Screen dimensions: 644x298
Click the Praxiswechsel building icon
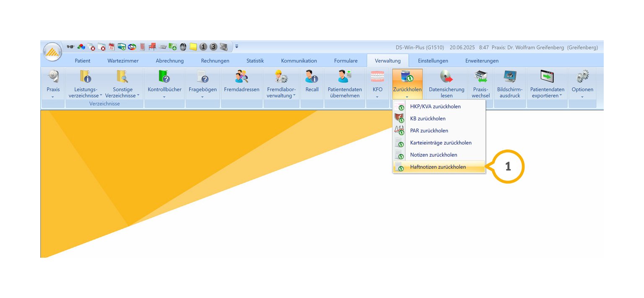tap(480, 76)
